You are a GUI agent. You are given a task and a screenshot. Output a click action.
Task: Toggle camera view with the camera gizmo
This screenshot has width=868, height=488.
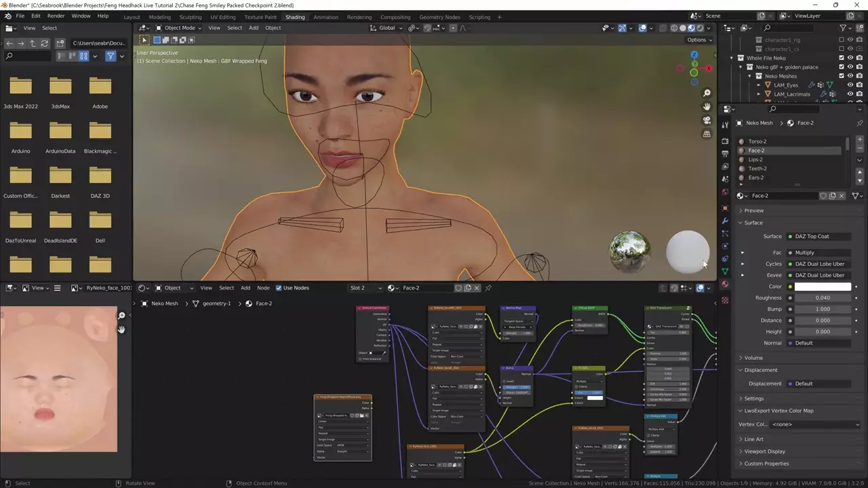pyautogui.click(x=707, y=121)
